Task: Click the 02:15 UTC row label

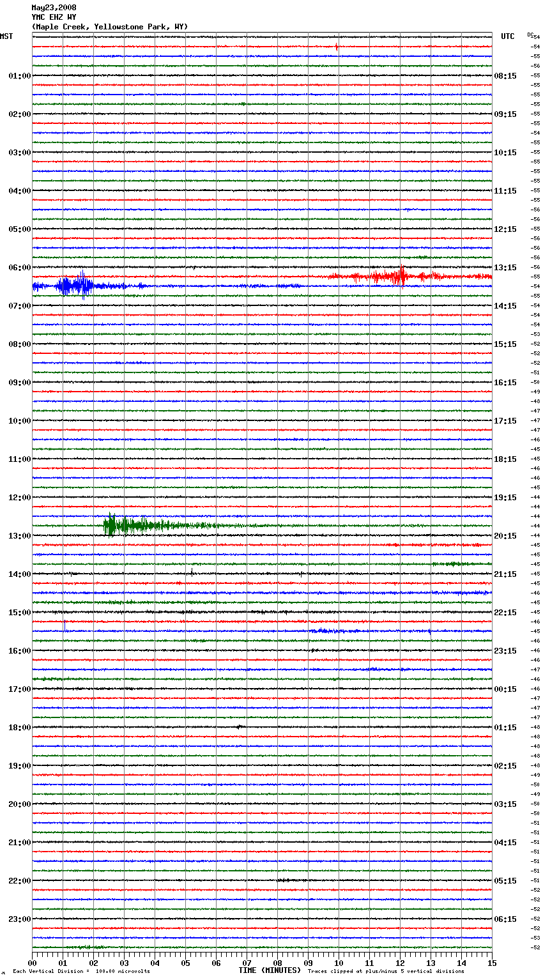Action: point(505,766)
